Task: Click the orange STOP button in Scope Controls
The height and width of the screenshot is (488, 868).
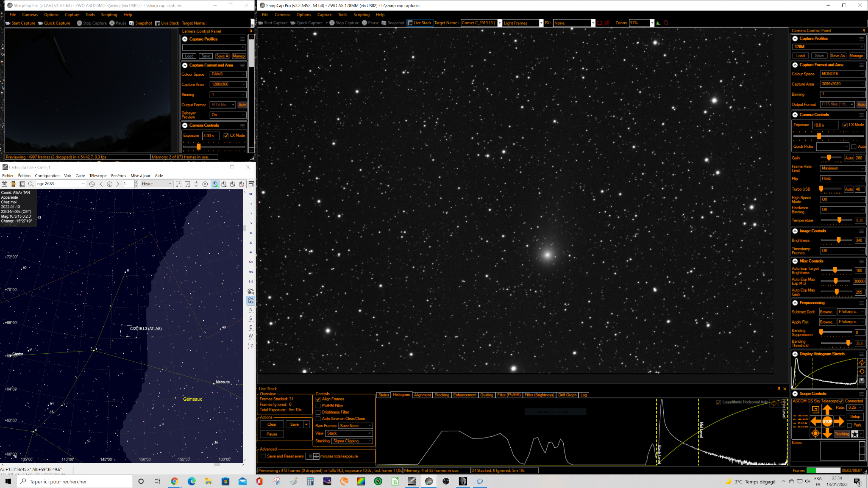Action: (x=827, y=421)
